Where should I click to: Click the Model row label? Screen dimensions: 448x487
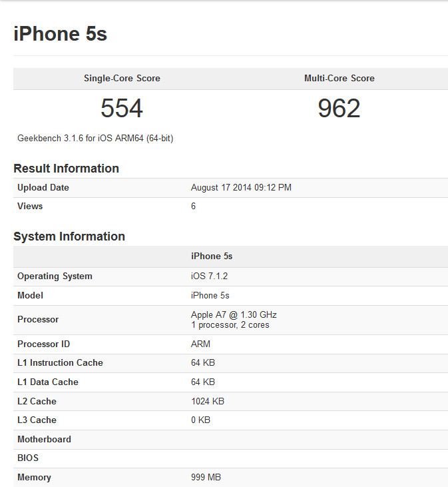coord(30,295)
